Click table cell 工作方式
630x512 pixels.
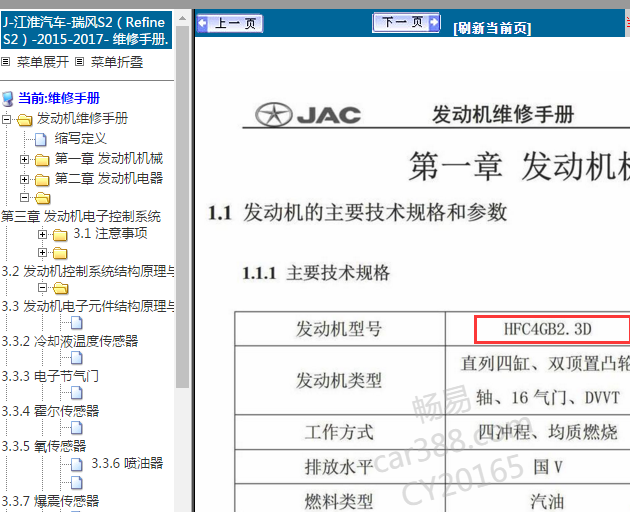340,432
